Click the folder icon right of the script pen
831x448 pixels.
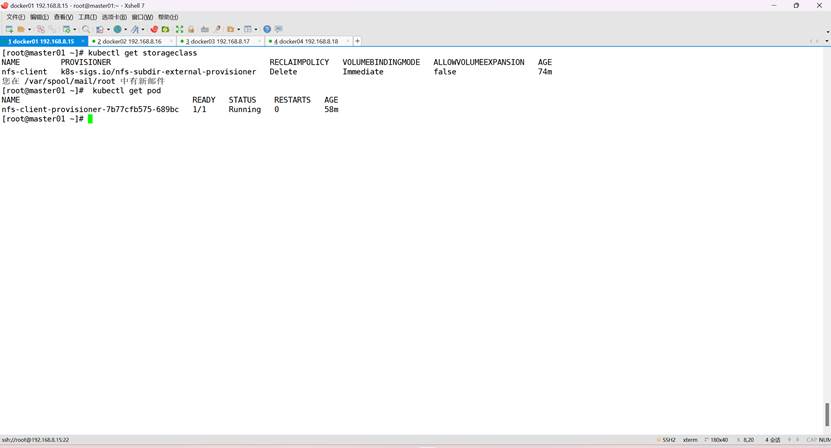[231, 29]
